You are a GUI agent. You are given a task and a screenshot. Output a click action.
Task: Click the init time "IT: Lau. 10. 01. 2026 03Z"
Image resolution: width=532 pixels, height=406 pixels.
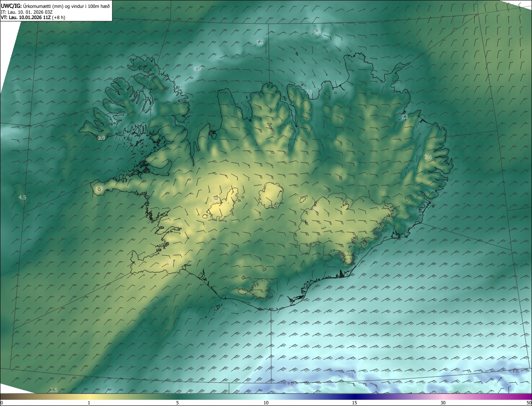tap(27, 12)
